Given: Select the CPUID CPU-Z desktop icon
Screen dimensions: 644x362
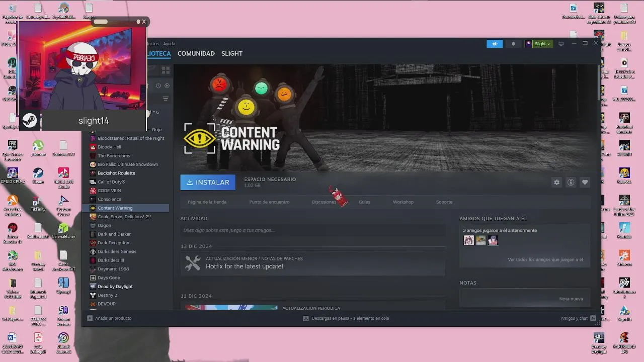Looking at the screenshot, I should pyautogui.click(x=13, y=175).
